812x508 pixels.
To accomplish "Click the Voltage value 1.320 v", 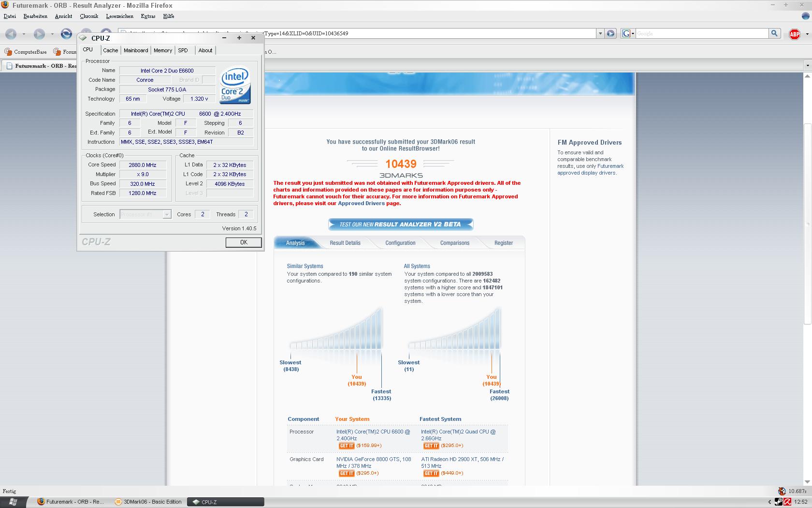I will (199, 99).
